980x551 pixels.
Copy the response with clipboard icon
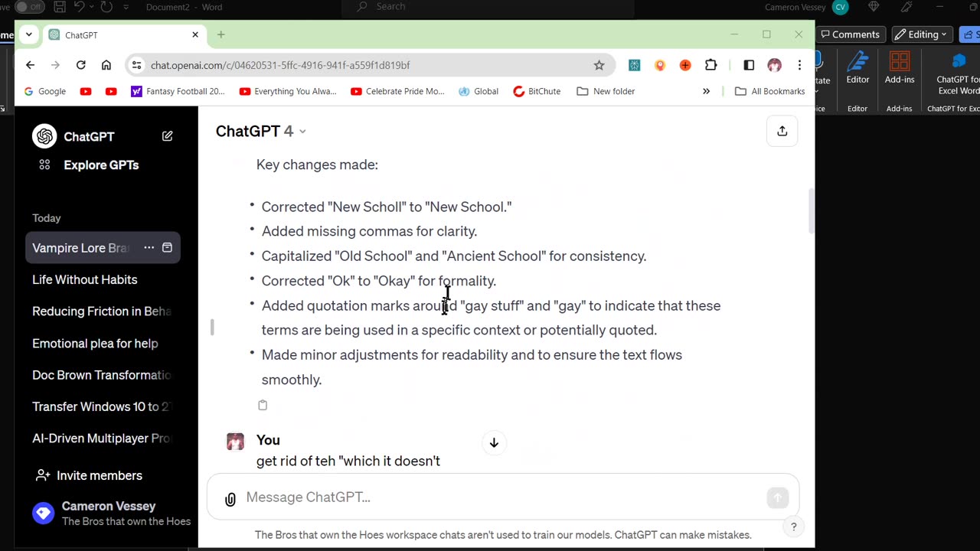point(263,405)
